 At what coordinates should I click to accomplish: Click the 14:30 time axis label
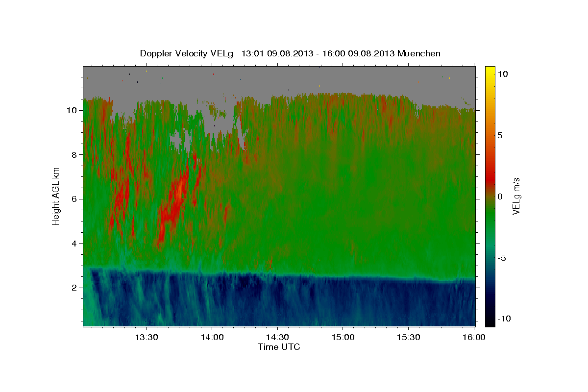pyautogui.click(x=277, y=337)
